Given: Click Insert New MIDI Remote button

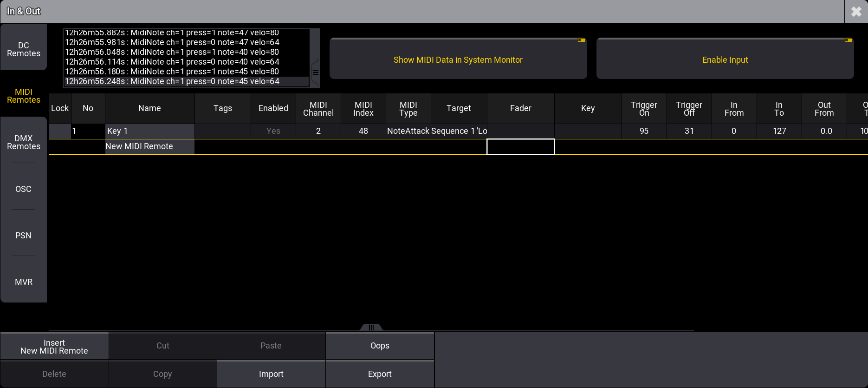Looking at the screenshot, I should (x=54, y=347).
